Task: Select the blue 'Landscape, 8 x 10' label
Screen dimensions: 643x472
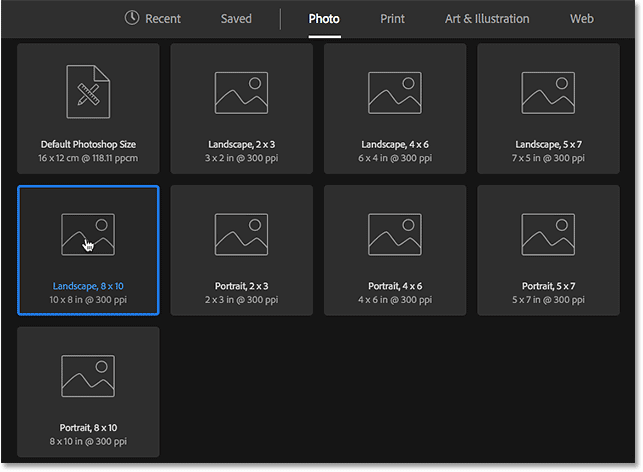Action: 88,286
